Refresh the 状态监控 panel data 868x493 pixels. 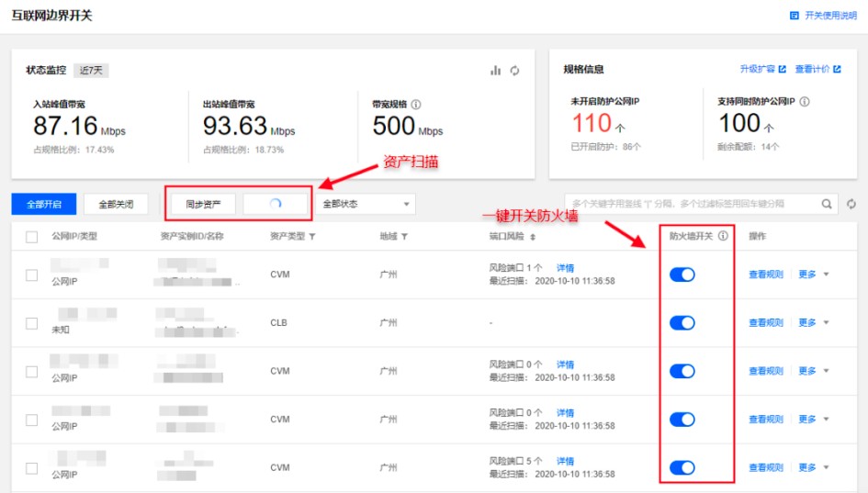515,70
